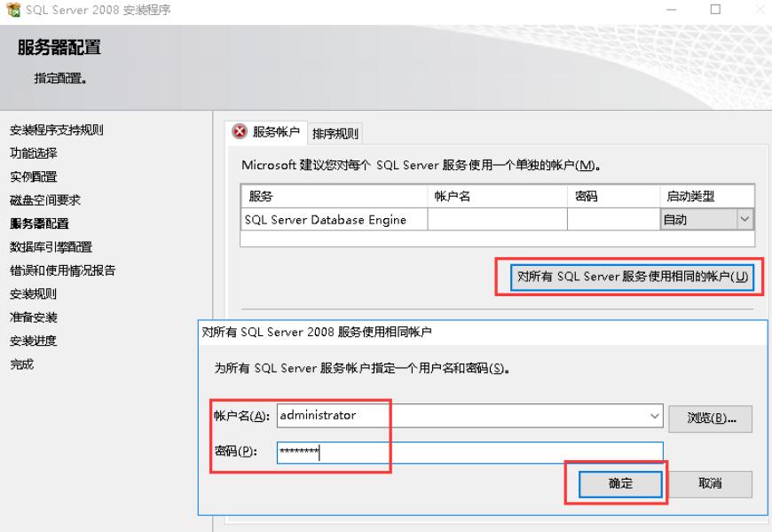Click the 密码(P) password field
The image size is (772, 532).
[x=470, y=452]
